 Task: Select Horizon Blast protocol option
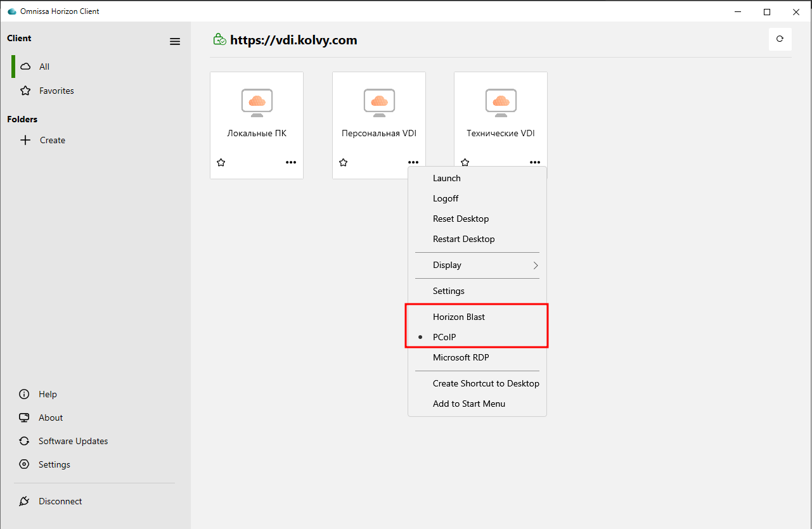pos(459,317)
